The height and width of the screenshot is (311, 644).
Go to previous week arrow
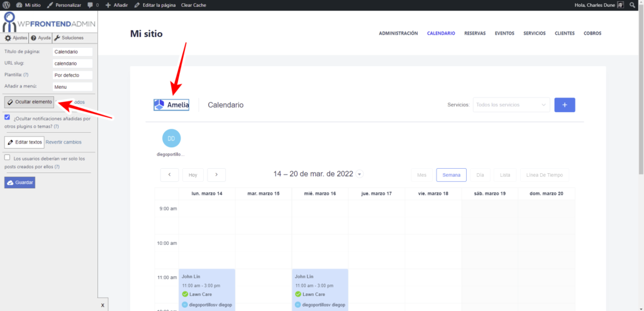tap(169, 175)
